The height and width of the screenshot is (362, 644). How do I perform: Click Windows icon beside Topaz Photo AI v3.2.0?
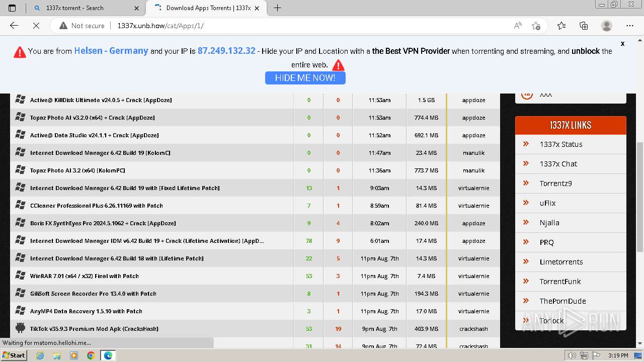(20, 117)
